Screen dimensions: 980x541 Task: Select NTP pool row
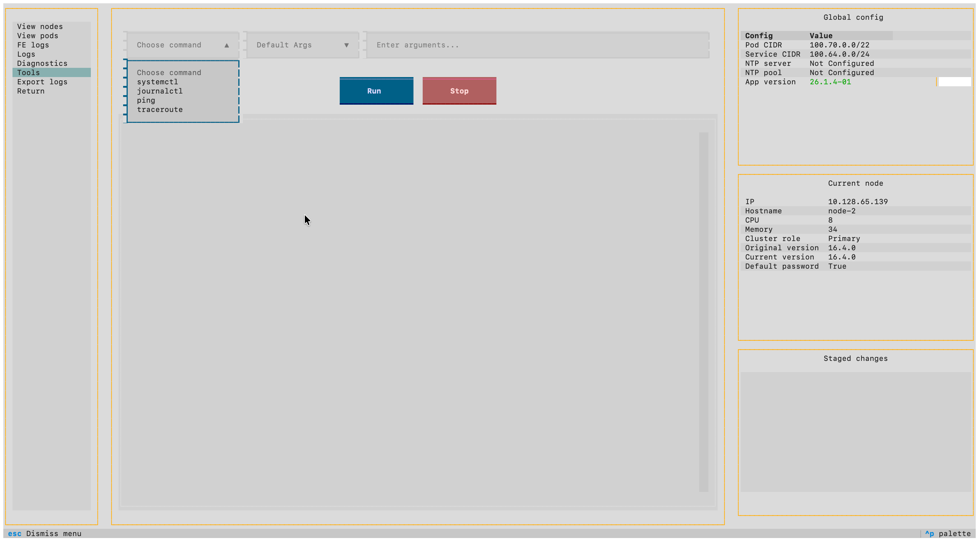pyautogui.click(x=856, y=72)
